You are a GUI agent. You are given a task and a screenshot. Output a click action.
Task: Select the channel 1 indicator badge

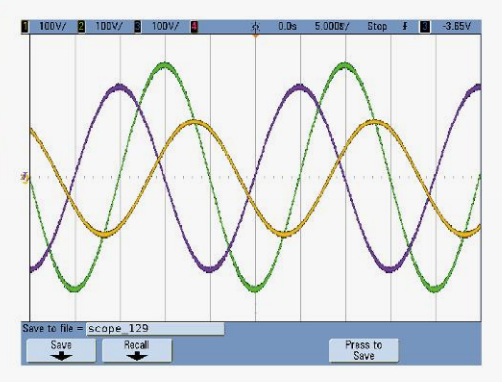[x=25, y=26]
